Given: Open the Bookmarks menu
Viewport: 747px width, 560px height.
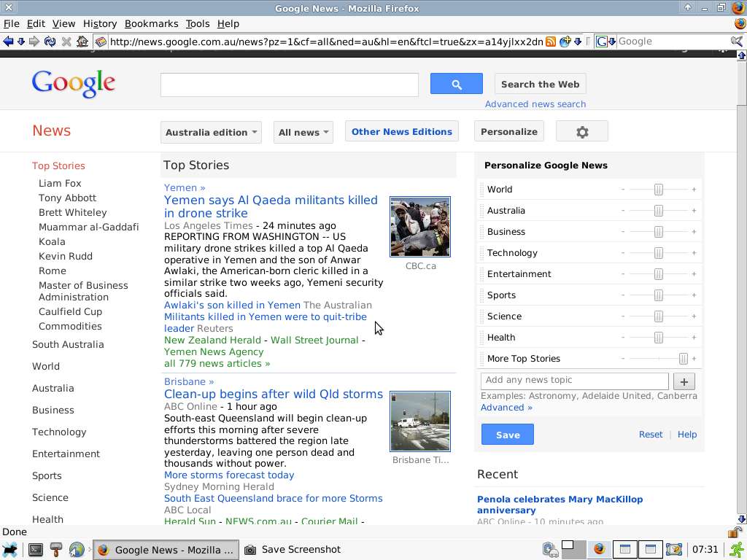Looking at the screenshot, I should tap(152, 24).
